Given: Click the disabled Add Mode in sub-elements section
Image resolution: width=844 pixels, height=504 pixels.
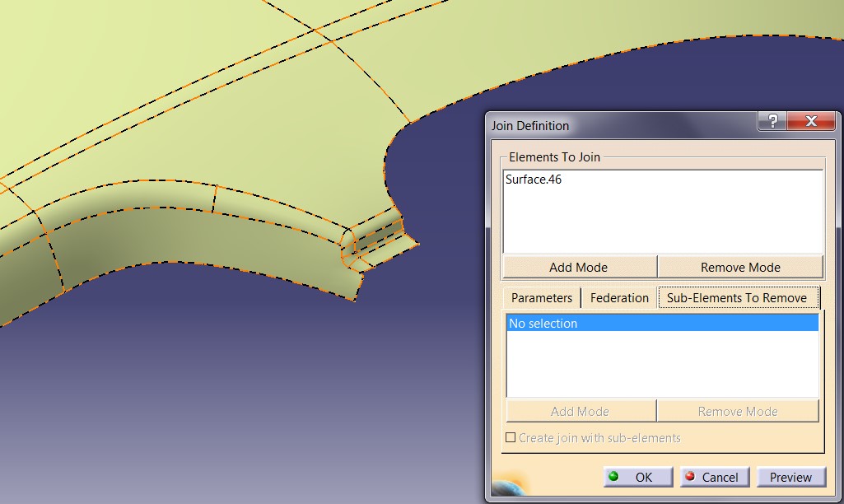Looking at the screenshot, I should tap(581, 411).
